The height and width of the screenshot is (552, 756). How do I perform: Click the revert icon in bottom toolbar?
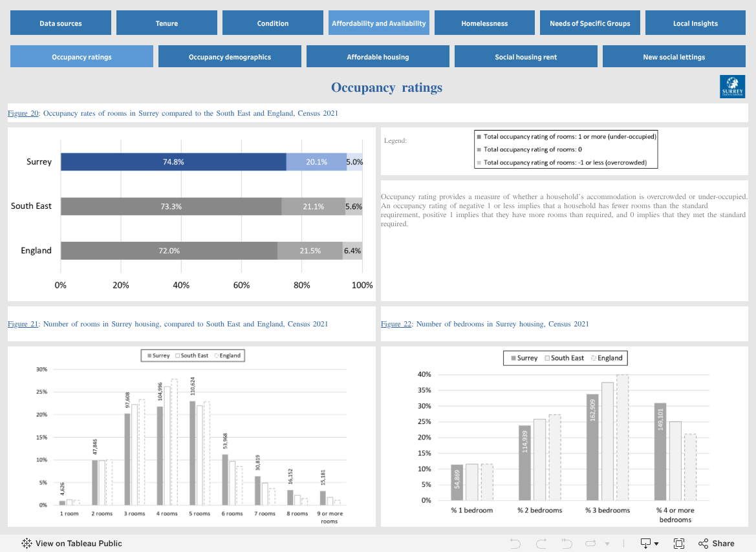tap(567, 544)
